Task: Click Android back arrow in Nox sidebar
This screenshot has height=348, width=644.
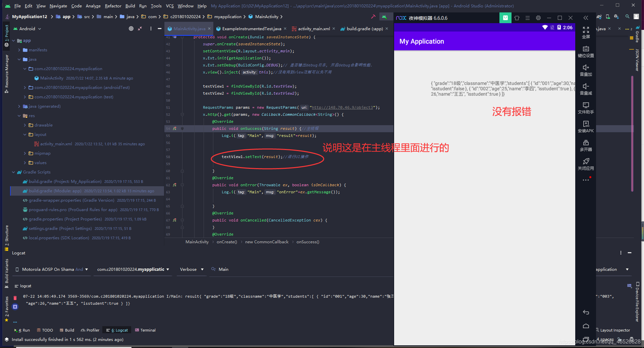Action: 586,312
